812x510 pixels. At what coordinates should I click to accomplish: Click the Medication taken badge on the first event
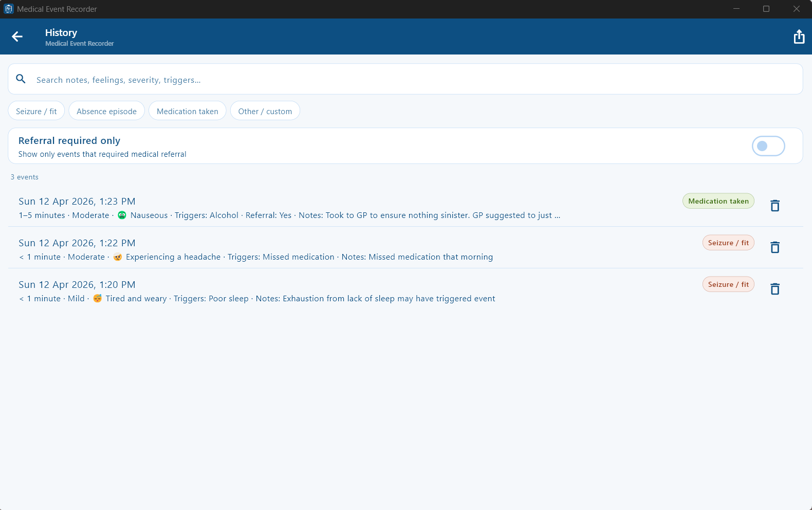(x=718, y=201)
